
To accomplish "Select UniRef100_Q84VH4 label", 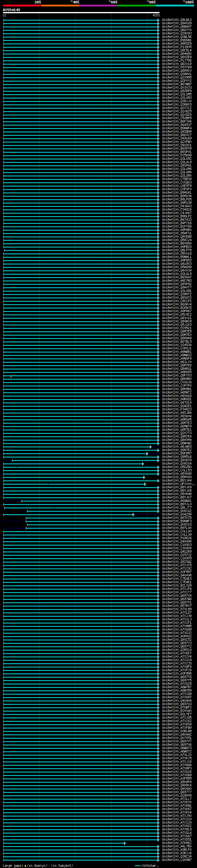I will click(176, 440).
